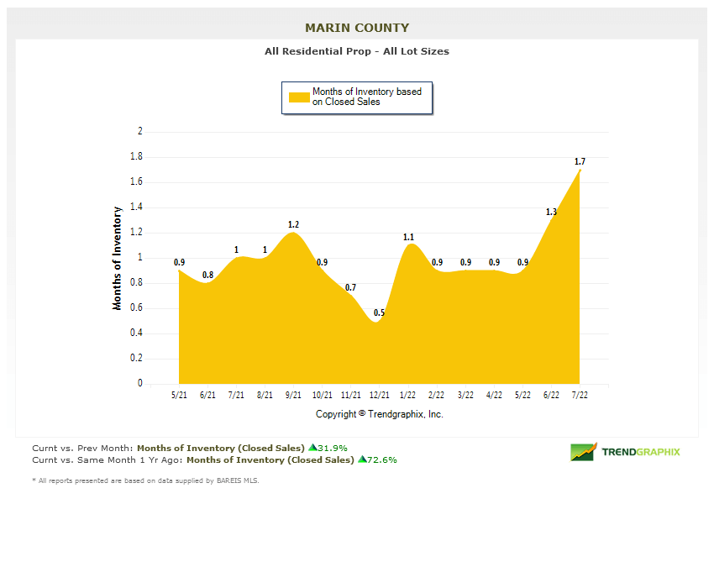
Task: Click the 1.7 data label at peak
Action: [580, 161]
